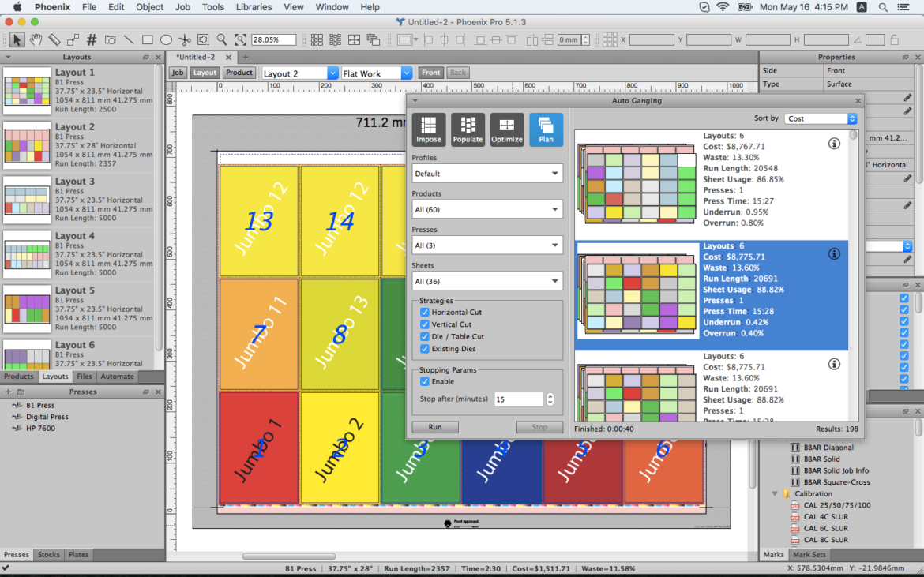Collapse the Calibration folder in marks list
Viewport: 924px width, 577px height.
775,494
